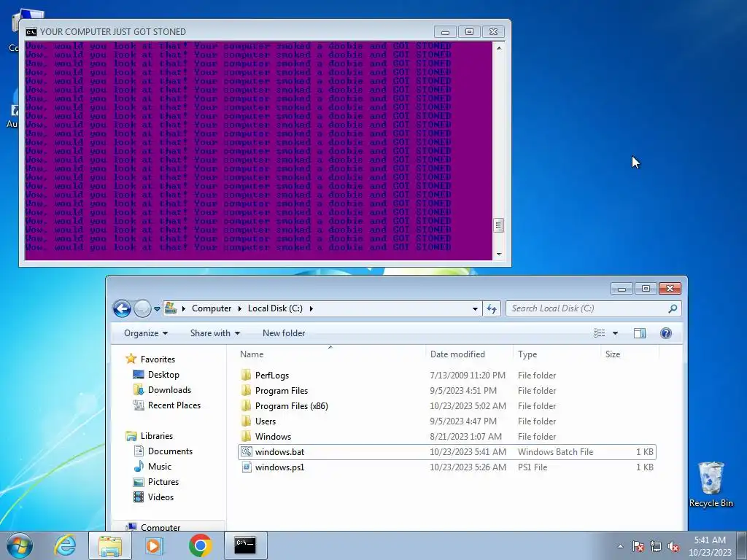Open the address bar history dropdown

click(x=475, y=308)
